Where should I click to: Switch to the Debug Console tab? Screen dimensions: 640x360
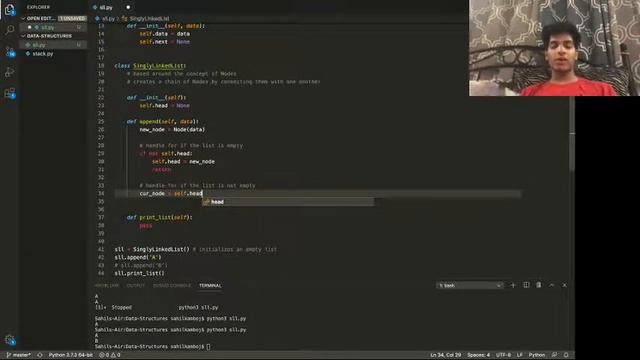coord(172,286)
